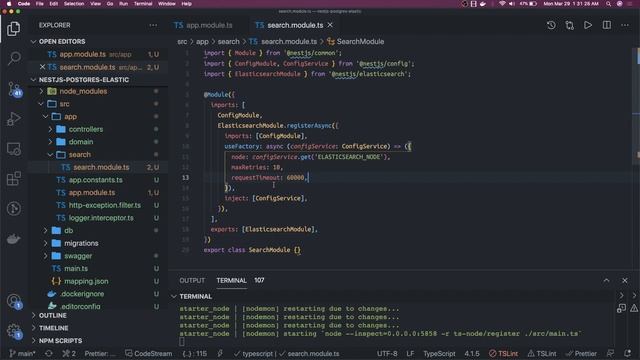
Task: Open the Docker whale view
Action: 13,239
